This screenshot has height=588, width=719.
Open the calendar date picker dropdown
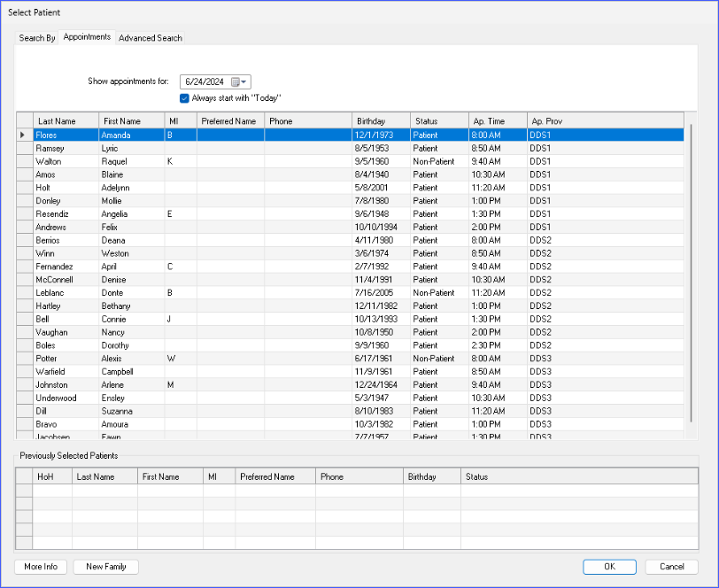(x=240, y=81)
